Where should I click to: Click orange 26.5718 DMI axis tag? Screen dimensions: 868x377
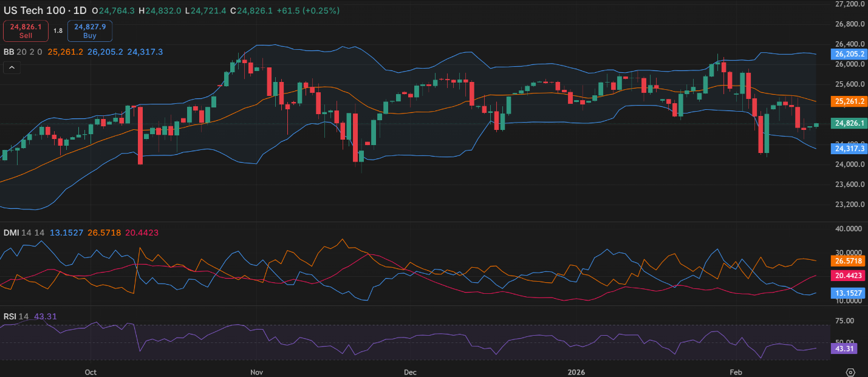[x=849, y=260]
